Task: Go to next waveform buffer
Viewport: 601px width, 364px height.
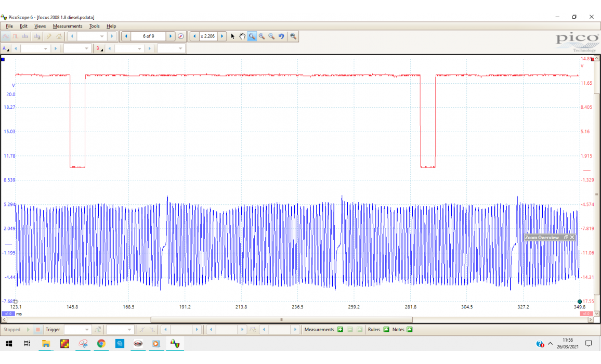Action: [x=170, y=36]
